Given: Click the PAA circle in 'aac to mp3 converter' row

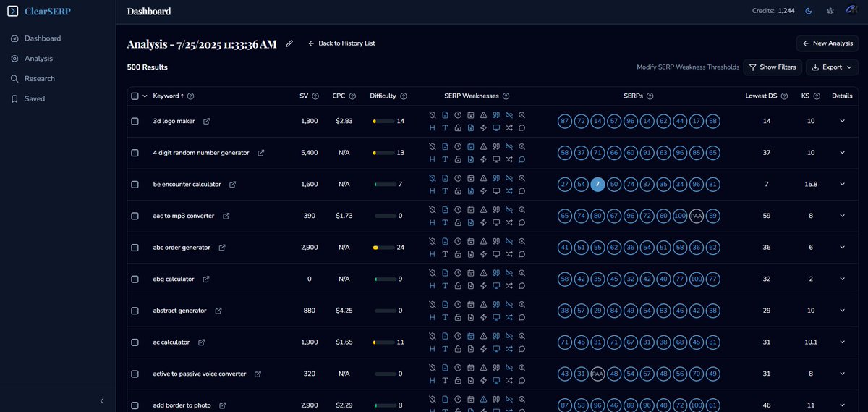Looking at the screenshot, I should coord(697,216).
